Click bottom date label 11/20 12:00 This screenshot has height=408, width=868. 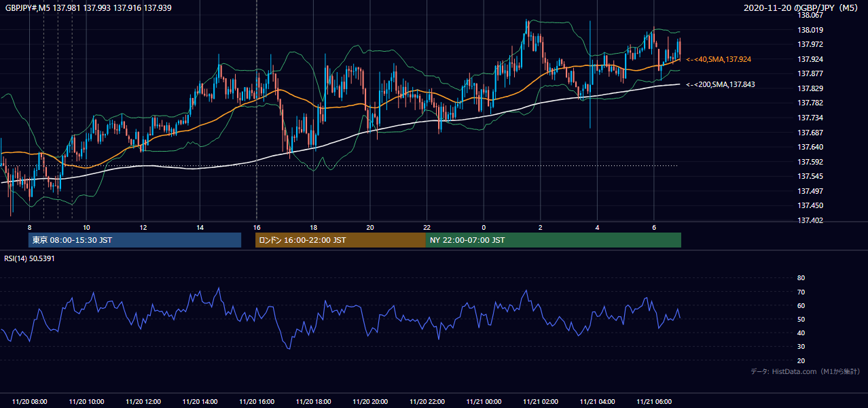[143, 402]
